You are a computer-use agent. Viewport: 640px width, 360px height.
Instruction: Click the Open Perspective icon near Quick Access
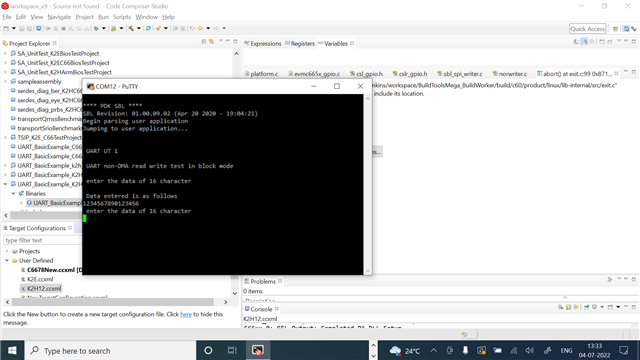pos(616,29)
